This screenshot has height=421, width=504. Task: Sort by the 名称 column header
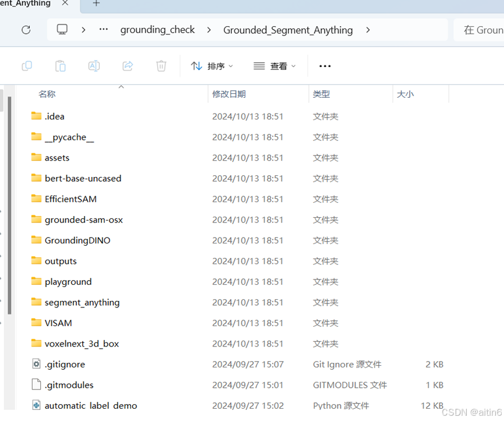pyautogui.click(x=47, y=94)
